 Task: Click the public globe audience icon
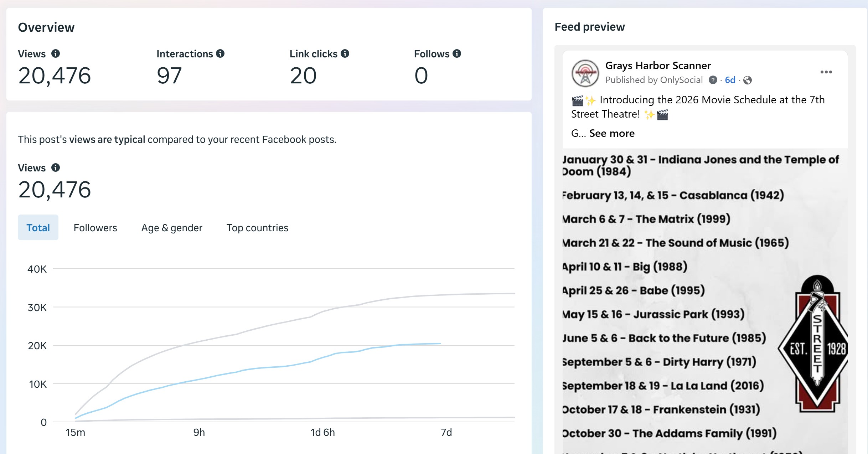coord(748,80)
